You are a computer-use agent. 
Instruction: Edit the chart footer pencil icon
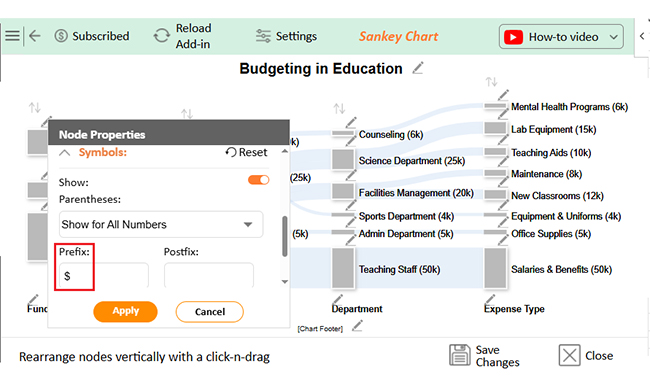(x=357, y=326)
